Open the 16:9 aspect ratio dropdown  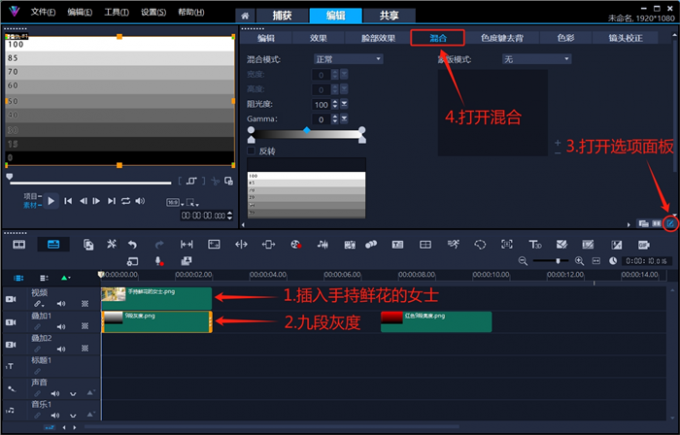coord(174,202)
